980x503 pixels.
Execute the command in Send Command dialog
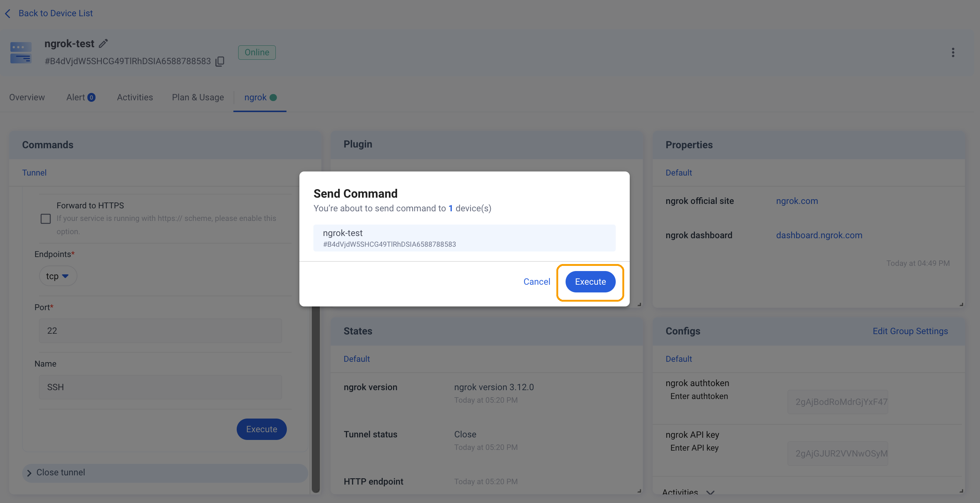click(590, 282)
